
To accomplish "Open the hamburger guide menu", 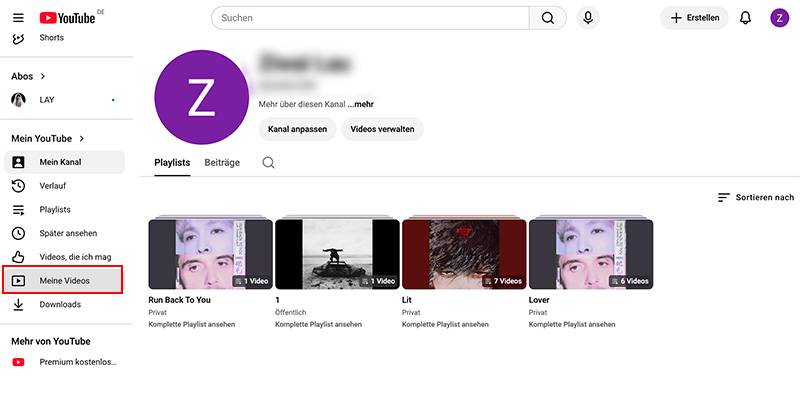I will coord(18,18).
